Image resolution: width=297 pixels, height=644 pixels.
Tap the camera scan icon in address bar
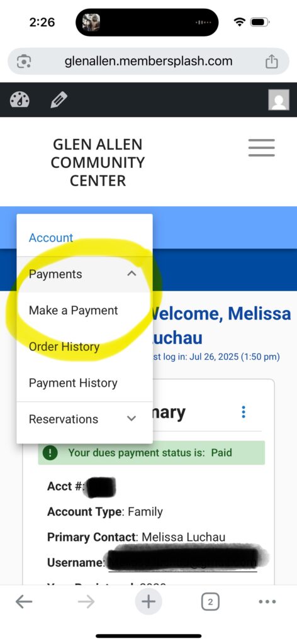[24, 62]
